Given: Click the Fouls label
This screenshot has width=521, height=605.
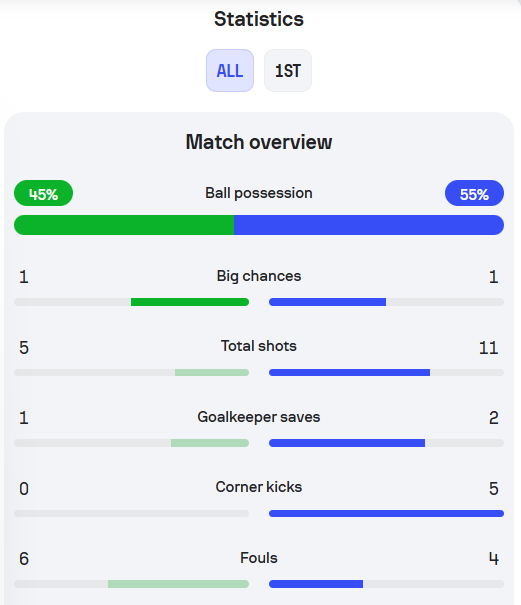Looking at the screenshot, I should (259, 558).
